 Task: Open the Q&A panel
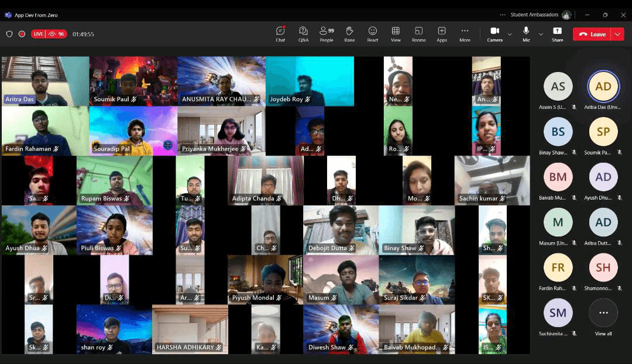[x=304, y=34]
